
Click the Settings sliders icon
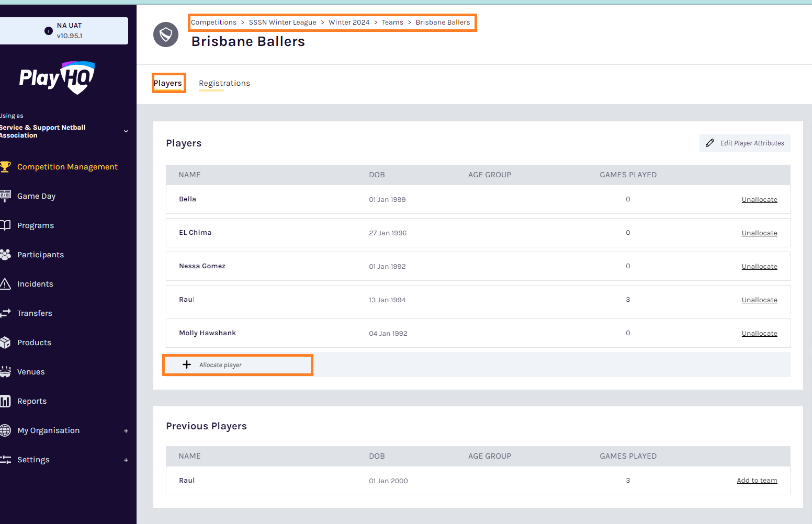[x=5, y=459]
